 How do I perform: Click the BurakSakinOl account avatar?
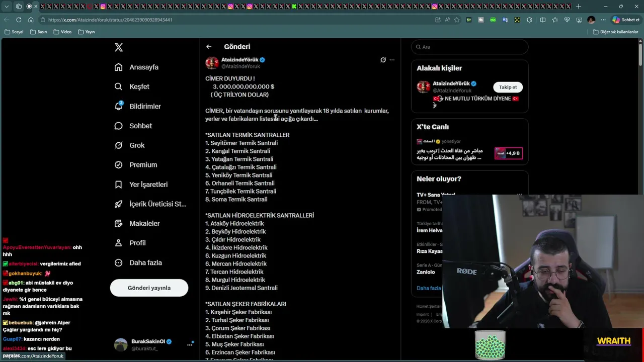click(x=121, y=344)
